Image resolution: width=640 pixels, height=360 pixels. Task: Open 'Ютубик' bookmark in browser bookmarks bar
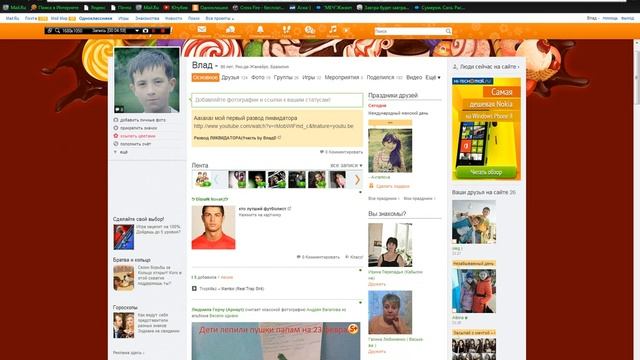coord(175,7)
